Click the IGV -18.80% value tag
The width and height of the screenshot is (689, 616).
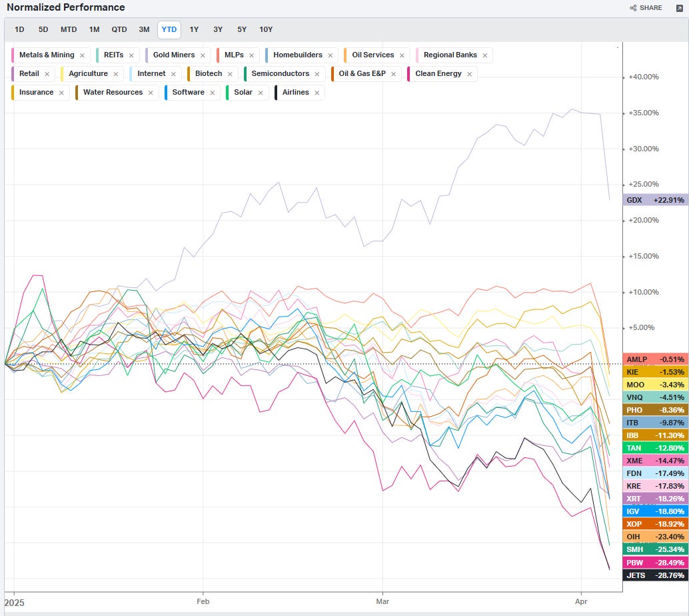pyautogui.click(x=655, y=511)
